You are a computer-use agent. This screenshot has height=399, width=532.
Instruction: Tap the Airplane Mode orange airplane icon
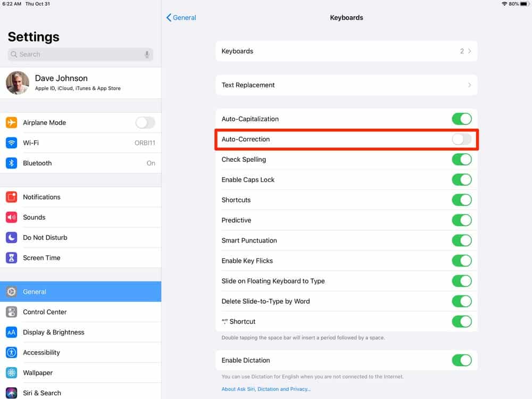click(x=11, y=122)
